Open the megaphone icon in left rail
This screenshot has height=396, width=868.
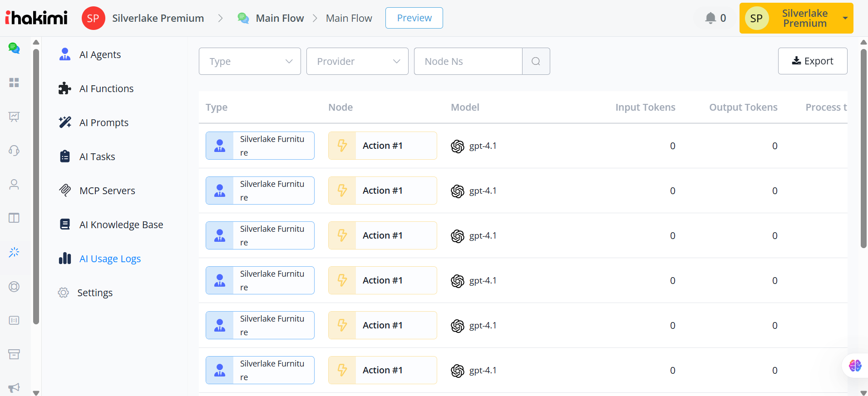tap(14, 388)
